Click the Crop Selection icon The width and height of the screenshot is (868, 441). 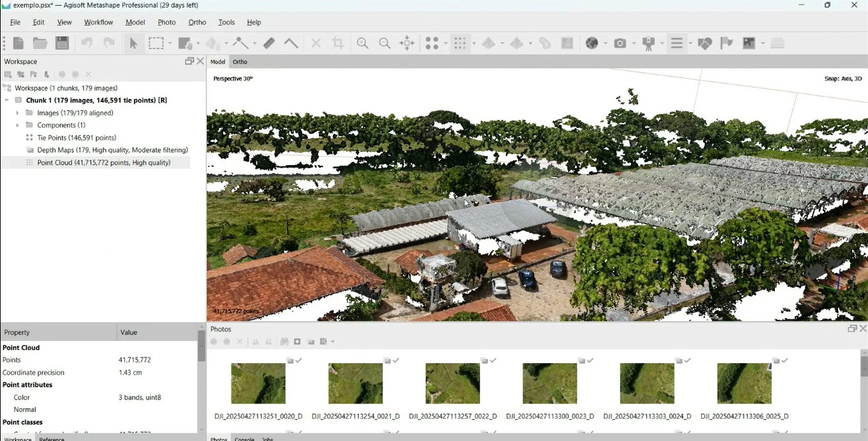338,43
